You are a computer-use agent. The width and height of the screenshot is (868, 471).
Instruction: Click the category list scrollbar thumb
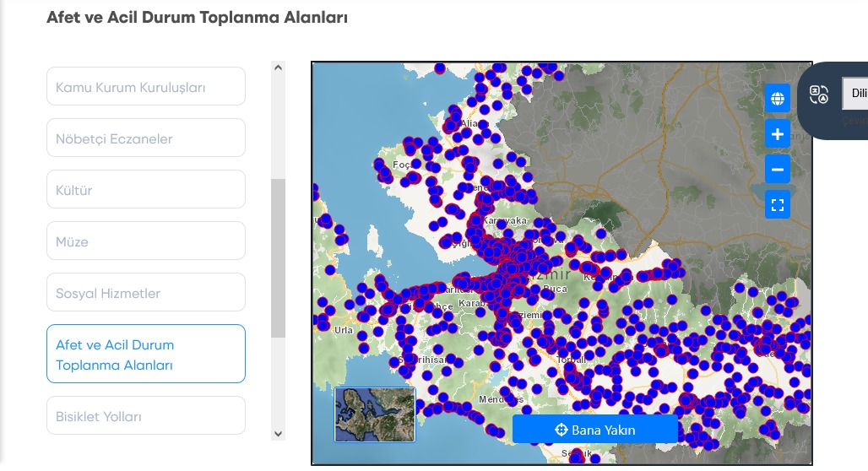(x=278, y=257)
